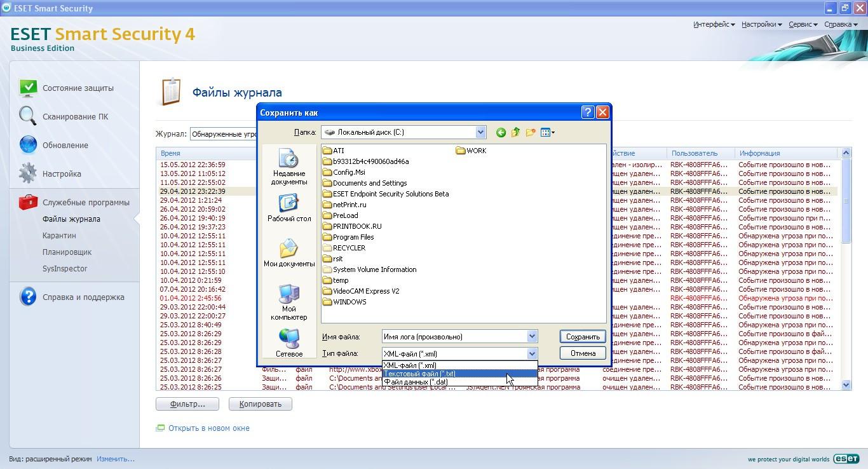Sort log by the Информация column header
868x469 pixels.
coord(787,153)
